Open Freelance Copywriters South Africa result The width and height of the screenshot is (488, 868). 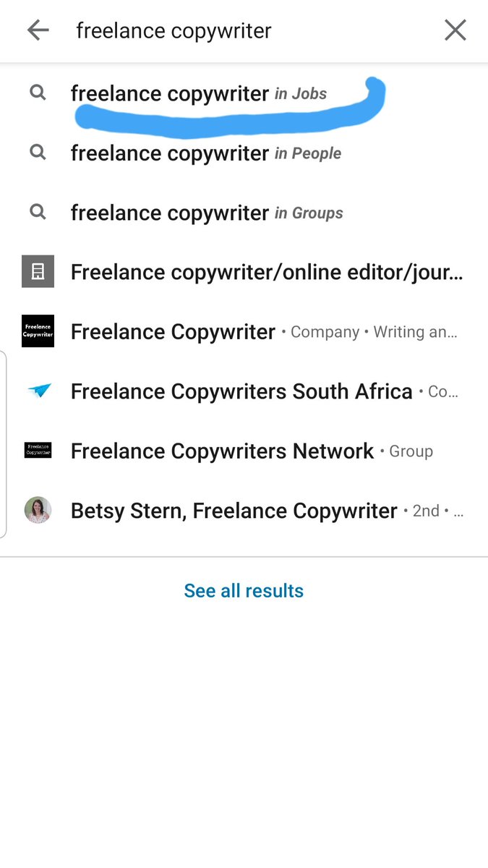(244, 391)
